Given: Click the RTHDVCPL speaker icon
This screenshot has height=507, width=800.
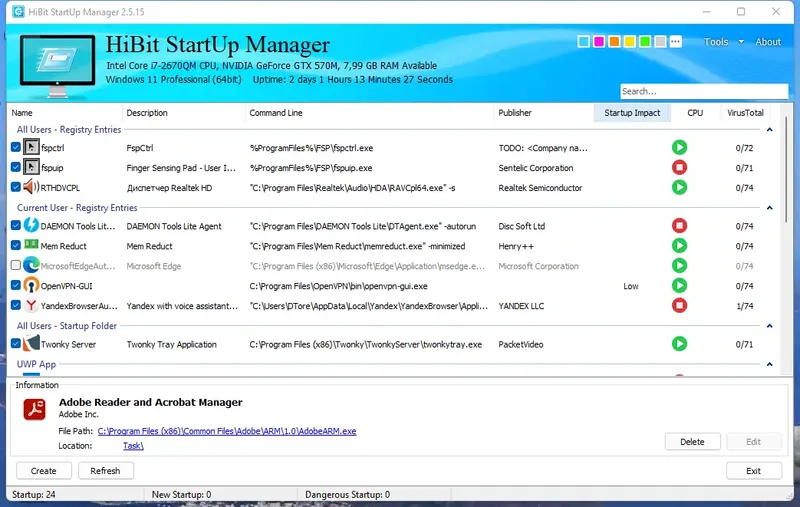Looking at the screenshot, I should click(x=31, y=187).
